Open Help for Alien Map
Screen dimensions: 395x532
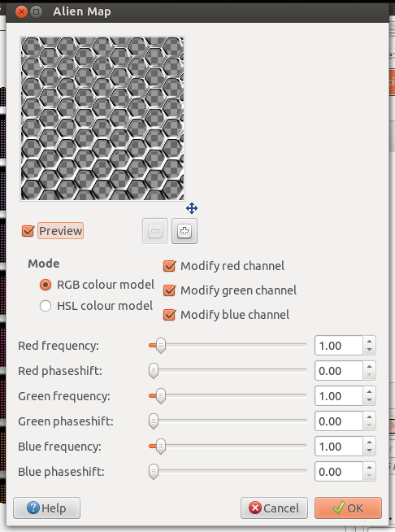pyautogui.click(x=47, y=508)
